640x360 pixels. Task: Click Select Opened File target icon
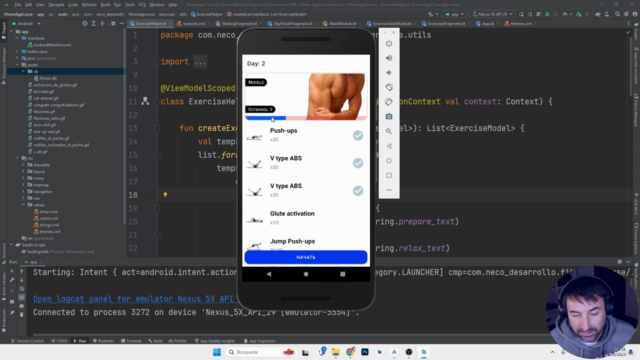coord(84,24)
